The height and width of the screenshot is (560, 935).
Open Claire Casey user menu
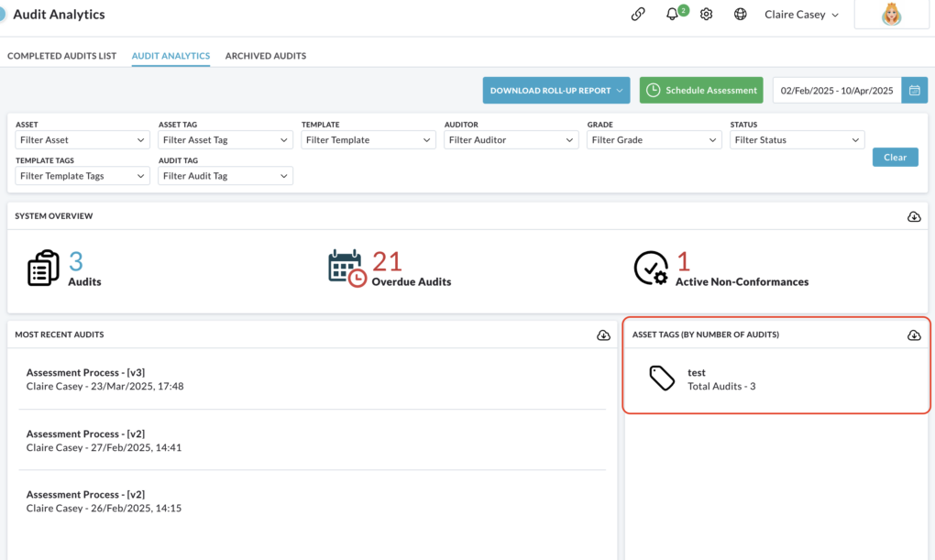pos(801,15)
